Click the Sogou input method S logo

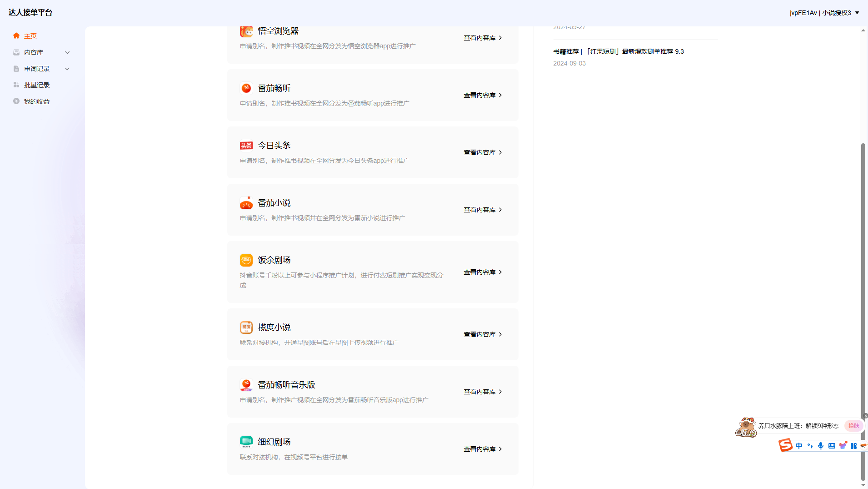785,445
